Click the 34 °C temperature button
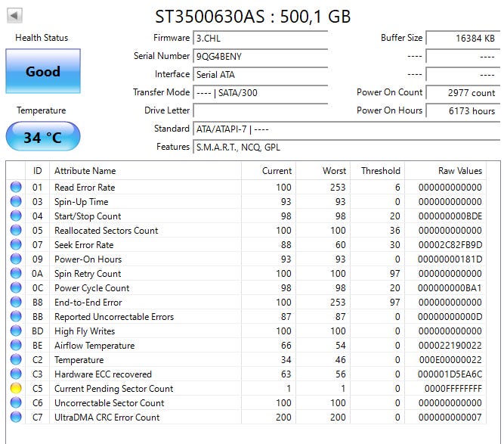 pyautogui.click(x=43, y=136)
